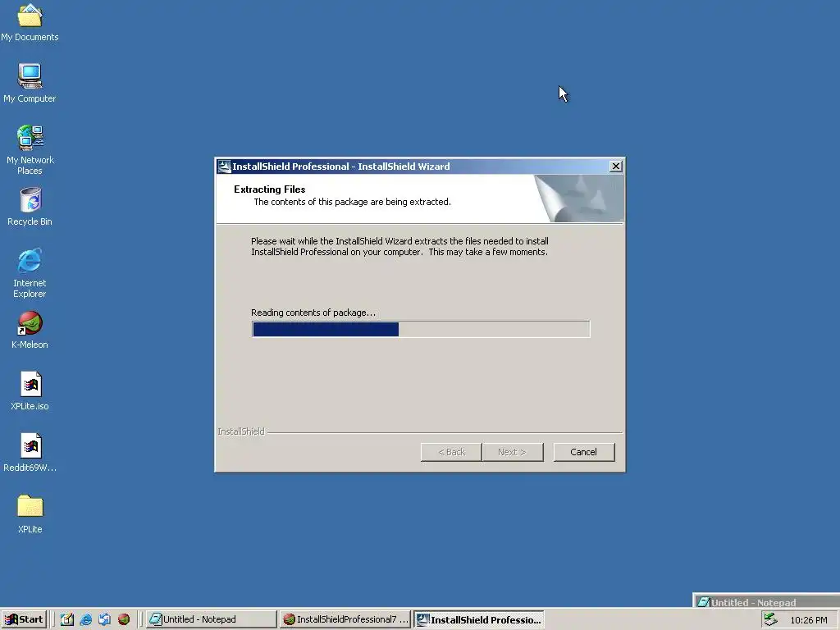
Task: Click the active InstallShield Professio... taskbar button
Action: (479, 619)
